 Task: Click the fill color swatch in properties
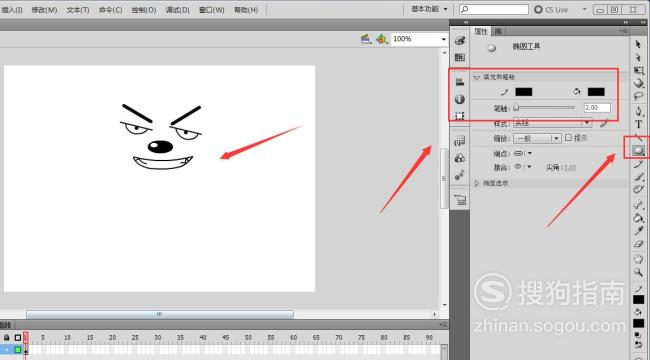596,92
